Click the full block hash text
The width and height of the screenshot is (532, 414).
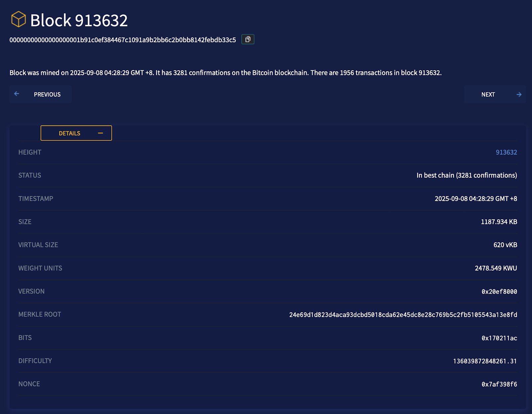[x=122, y=40]
